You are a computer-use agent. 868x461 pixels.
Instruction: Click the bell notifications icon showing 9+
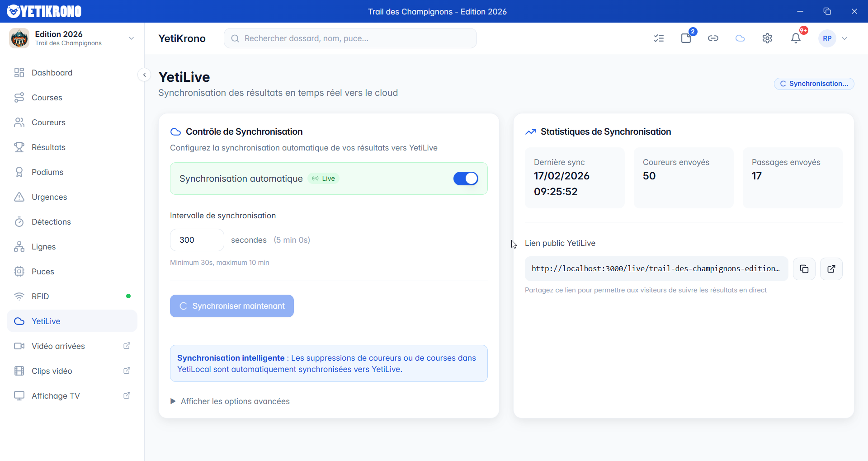click(796, 38)
